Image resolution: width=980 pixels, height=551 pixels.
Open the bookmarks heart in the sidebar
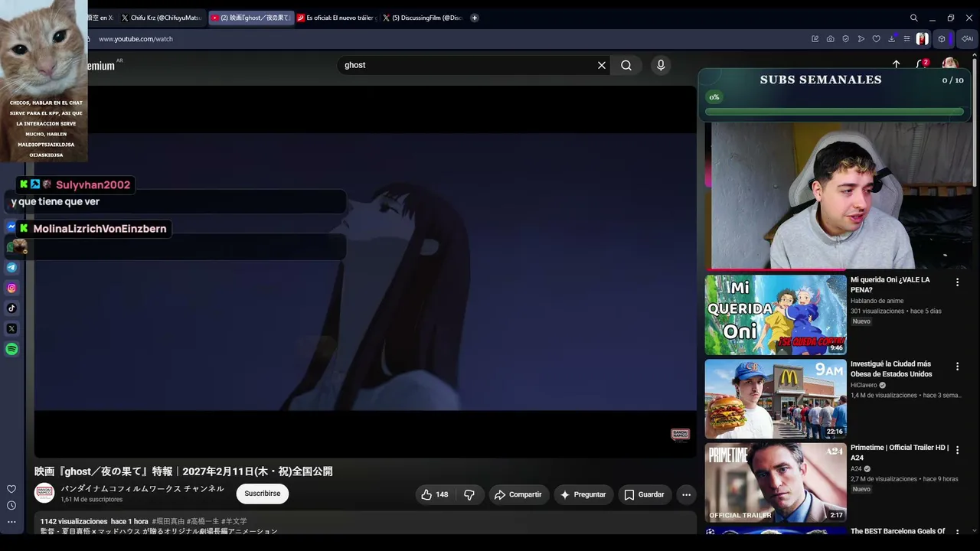[x=11, y=489]
